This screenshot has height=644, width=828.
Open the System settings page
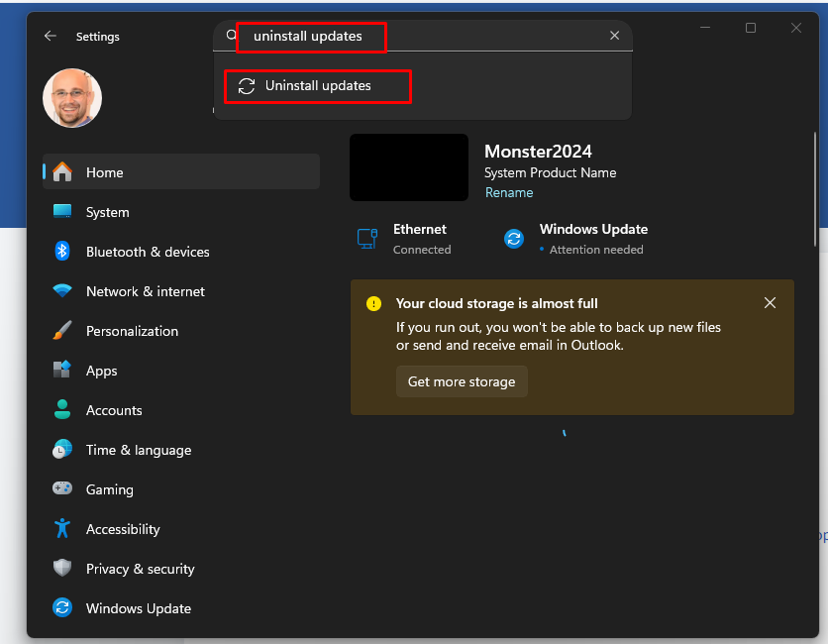tap(181, 212)
